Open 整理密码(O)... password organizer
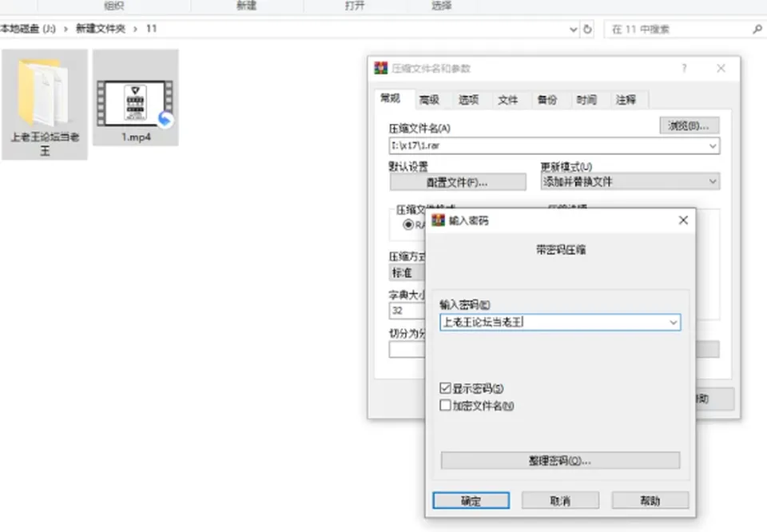767x532 pixels. [x=560, y=461]
